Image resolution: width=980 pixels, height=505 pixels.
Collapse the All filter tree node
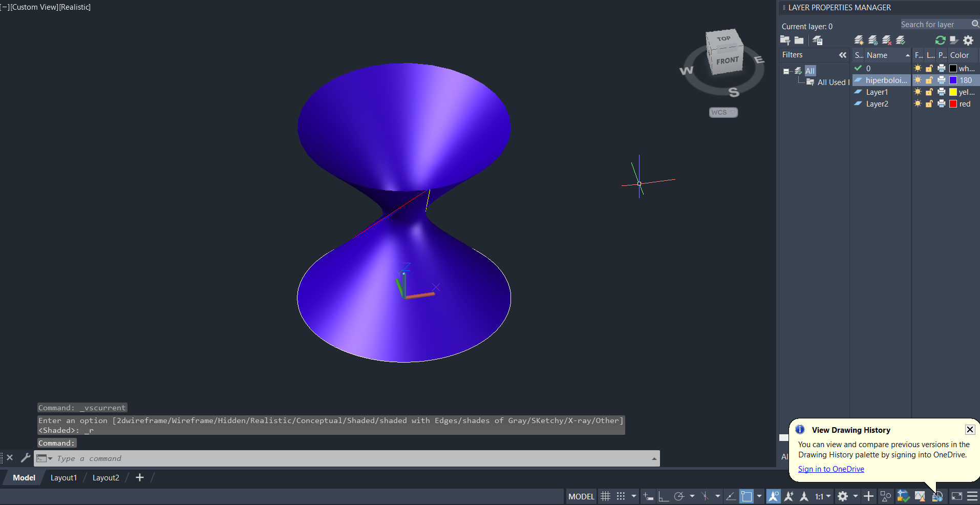[786, 71]
